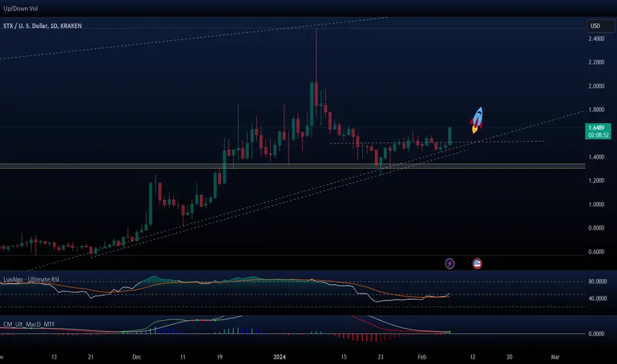Select the horizontal support zone near 1.35
This screenshot has height=364, width=617.
293,166
